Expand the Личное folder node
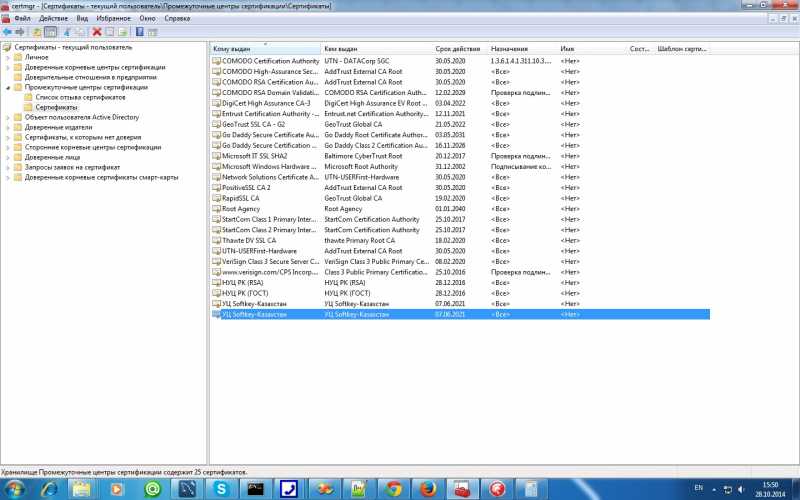Image resolution: width=800 pixels, height=500 pixels. click(7, 58)
